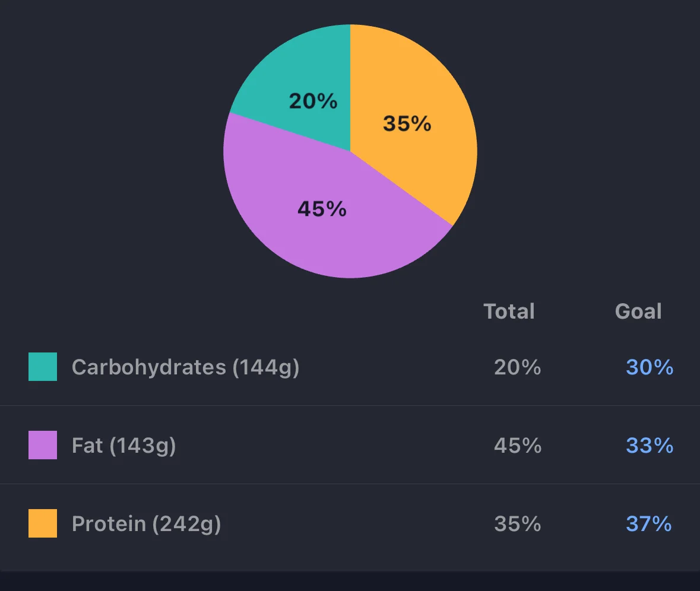This screenshot has height=591, width=700.
Task: Click the Fat (143g) label
Action: tap(123, 446)
